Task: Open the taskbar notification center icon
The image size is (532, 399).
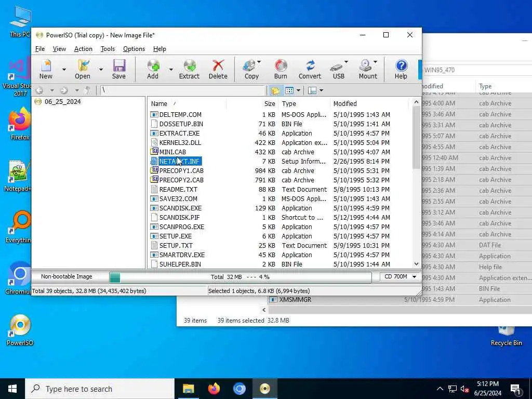Action: point(515,389)
